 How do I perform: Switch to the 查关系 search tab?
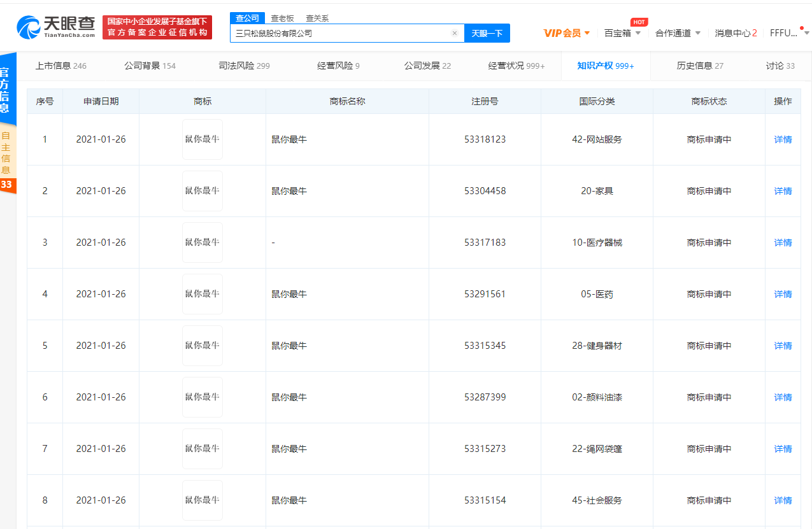pyautogui.click(x=317, y=18)
